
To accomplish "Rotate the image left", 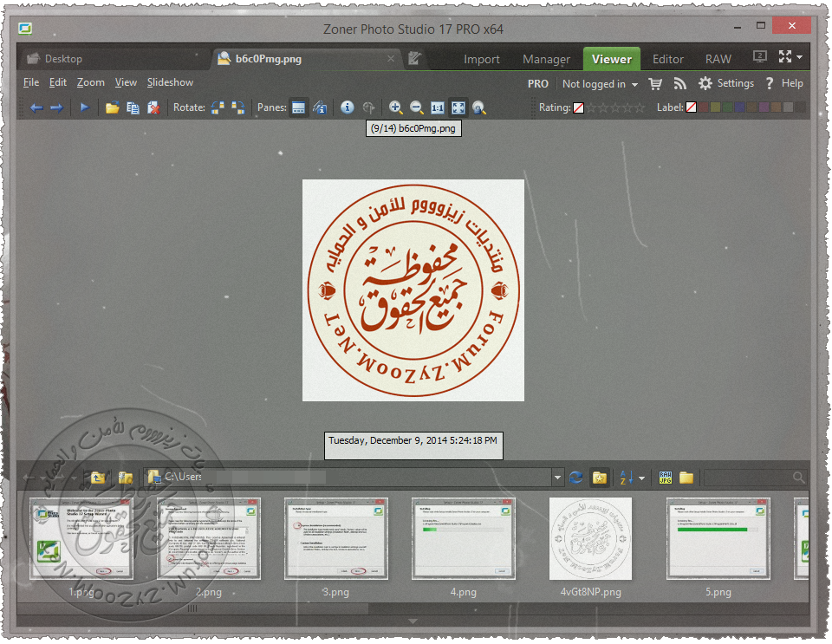I will (218, 107).
